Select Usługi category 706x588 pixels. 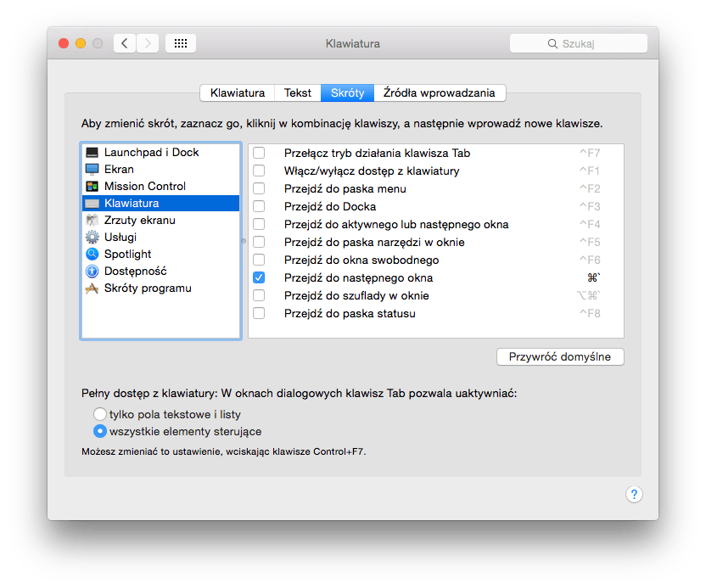pyautogui.click(x=160, y=238)
